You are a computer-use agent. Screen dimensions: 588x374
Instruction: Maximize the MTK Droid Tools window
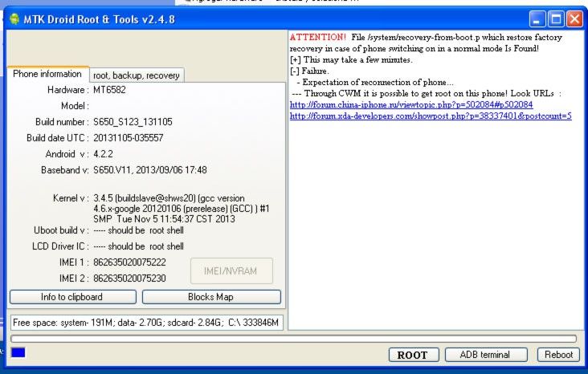click(x=556, y=18)
